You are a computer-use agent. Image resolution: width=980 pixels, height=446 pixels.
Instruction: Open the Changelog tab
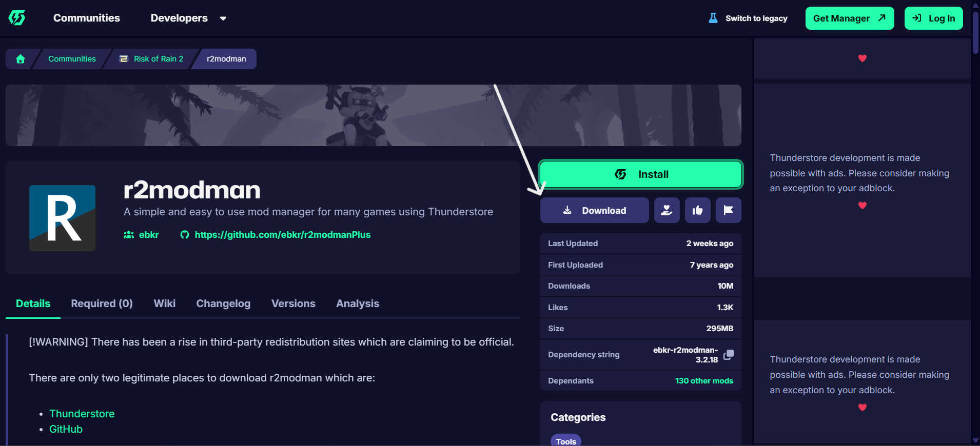point(223,303)
